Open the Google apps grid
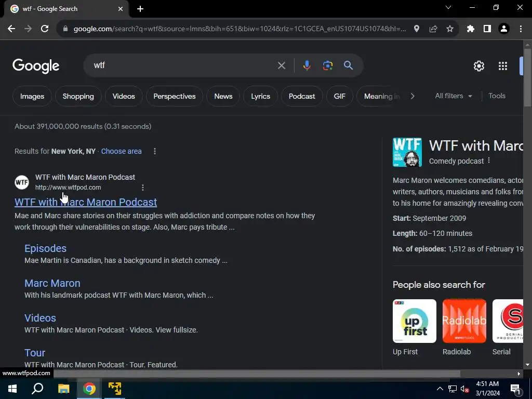The image size is (532, 399). pyautogui.click(x=503, y=66)
